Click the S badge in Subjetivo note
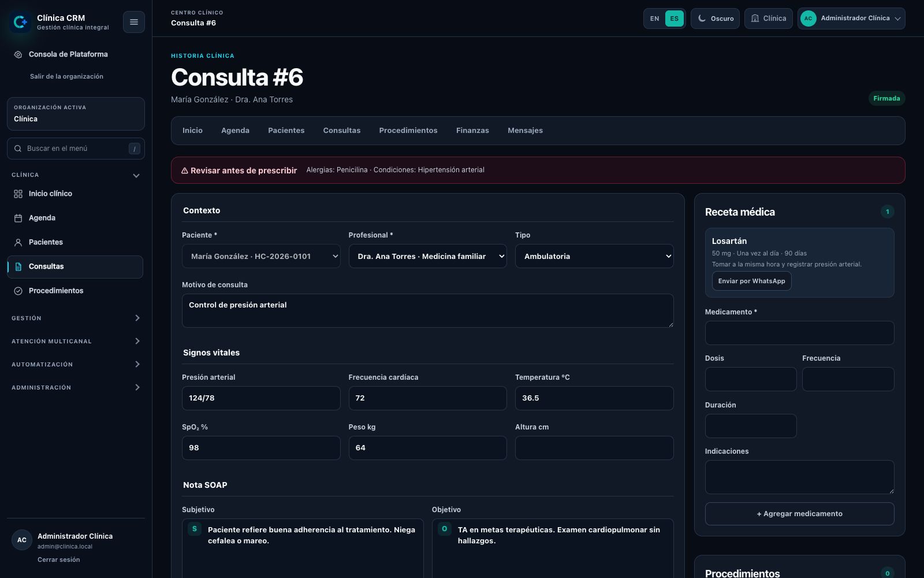Image resolution: width=924 pixels, height=578 pixels. pos(195,529)
